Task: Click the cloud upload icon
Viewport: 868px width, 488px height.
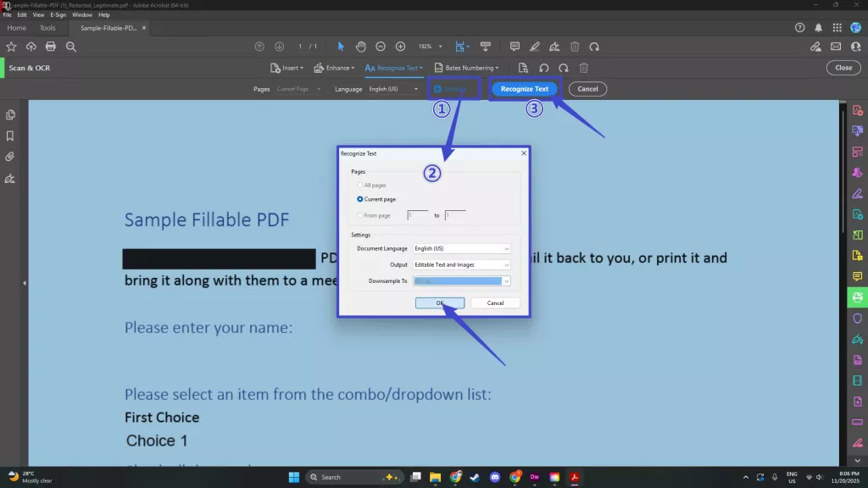Action: click(x=31, y=47)
